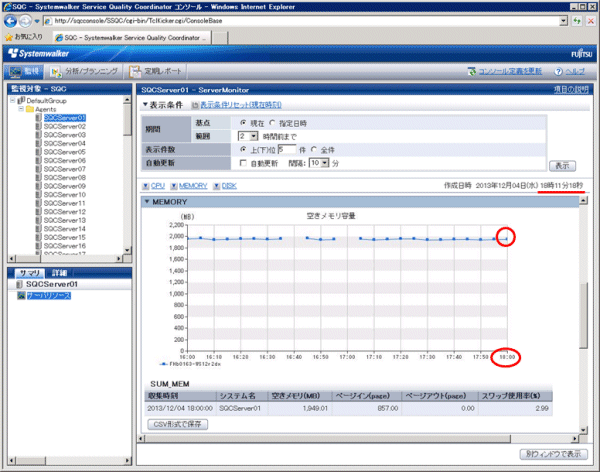Stop loading with the red X icon
The image size is (600, 472).
pyautogui.click(x=590, y=21)
